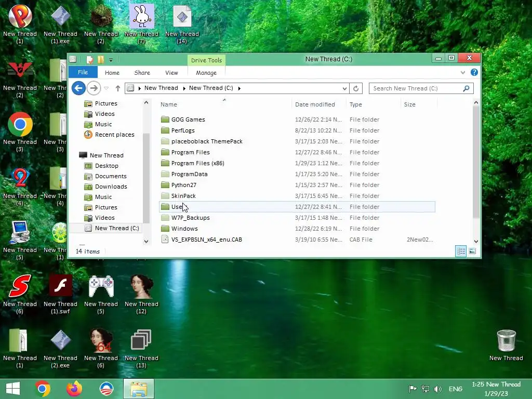Select the portrait icon New Thread (12)
Image resolution: width=532 pixels, height=399 pixels.
pyautogui.click(x=141, y=294)
